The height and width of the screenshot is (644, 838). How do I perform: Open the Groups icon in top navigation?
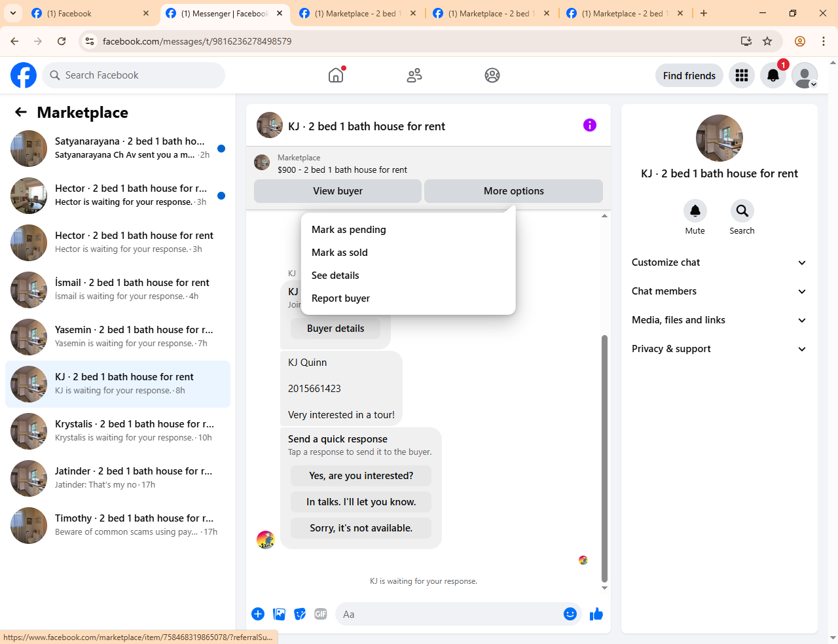pos(492,75)
